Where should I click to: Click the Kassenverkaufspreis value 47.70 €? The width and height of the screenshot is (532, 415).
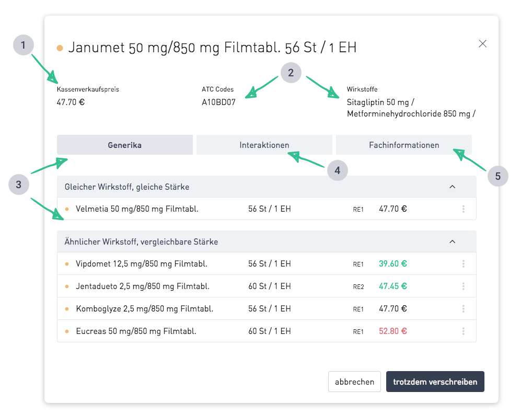[71, 102]
